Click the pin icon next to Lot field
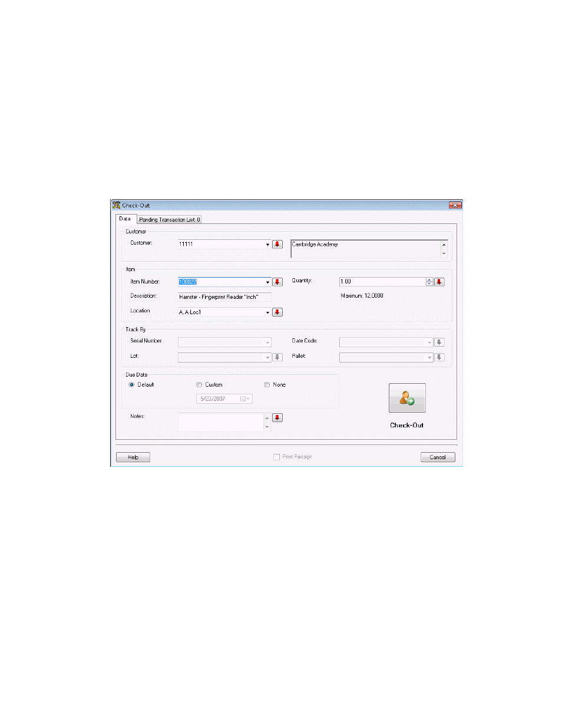This screenshot has width=562, height=728. [277, 357]
